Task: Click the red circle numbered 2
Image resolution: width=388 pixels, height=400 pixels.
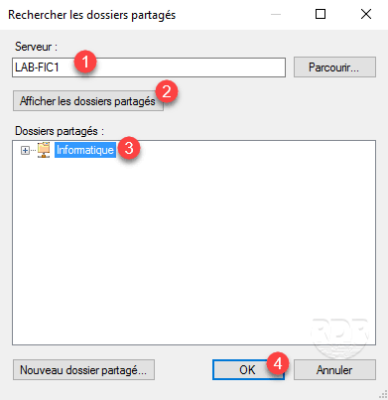Action: point(166,91)
